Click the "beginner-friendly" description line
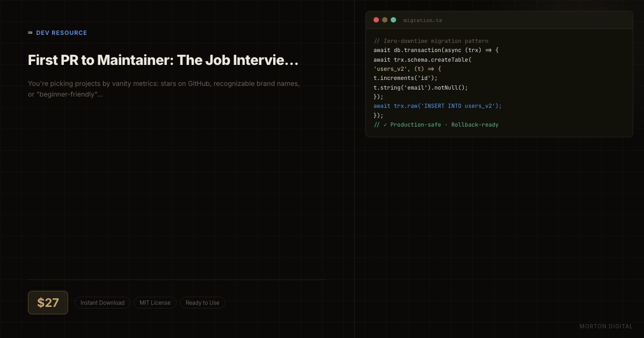This screenshot has width=644, height=338. 65,94
